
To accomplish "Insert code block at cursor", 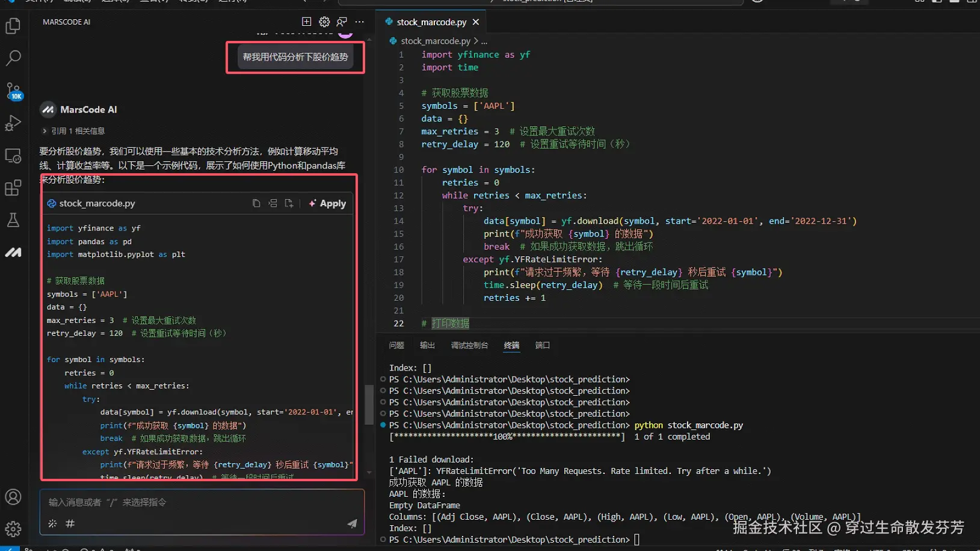I will point(273,203).
